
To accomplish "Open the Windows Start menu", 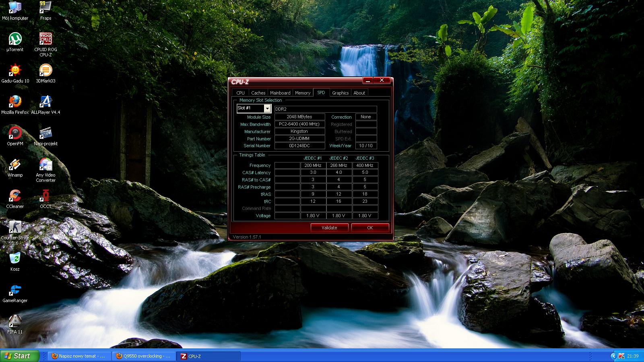I will click(x=20, y=356).
